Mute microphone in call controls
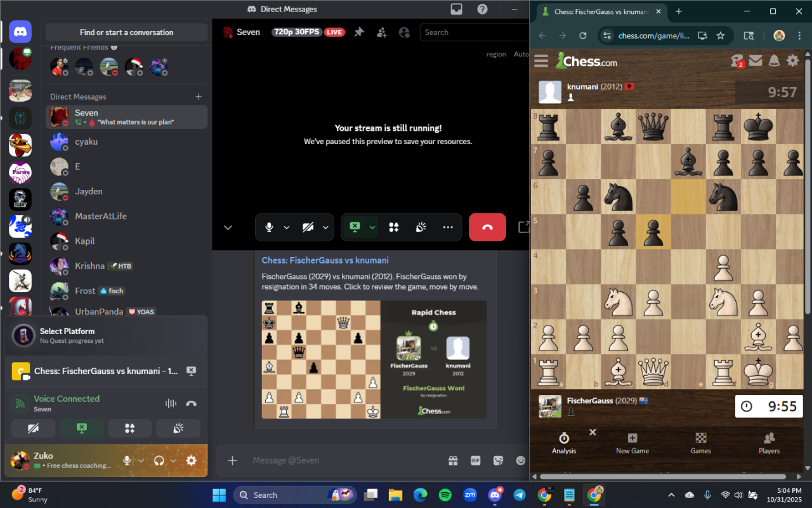This screenshot has width=812, height=508. pyautogui.click(x=269, y=227)
